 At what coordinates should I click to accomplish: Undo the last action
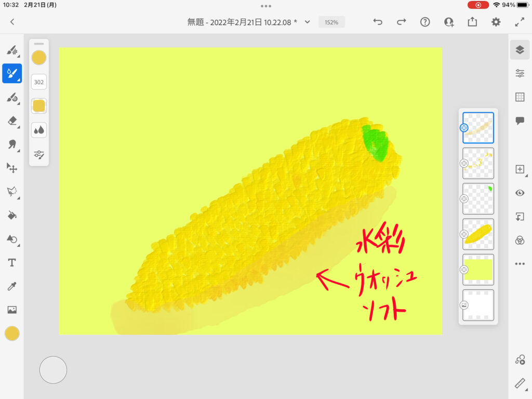[x=378, y=22]
